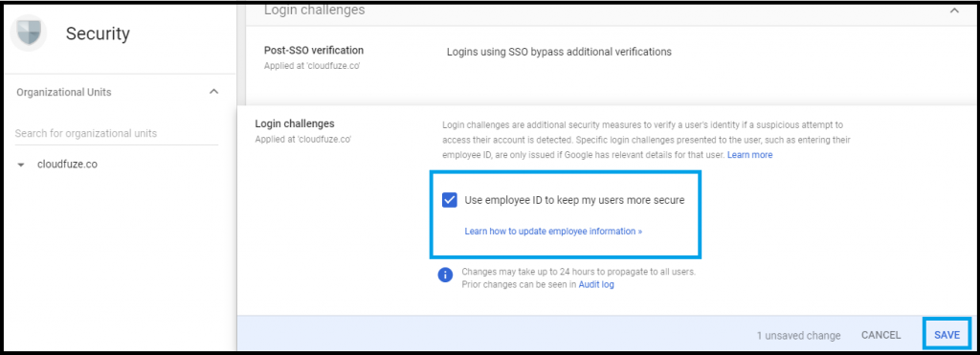Image resolution: width=980 pixels, height=355 pixels.
Task: Open the Learn more link
Action: click(x=749, y=154)
